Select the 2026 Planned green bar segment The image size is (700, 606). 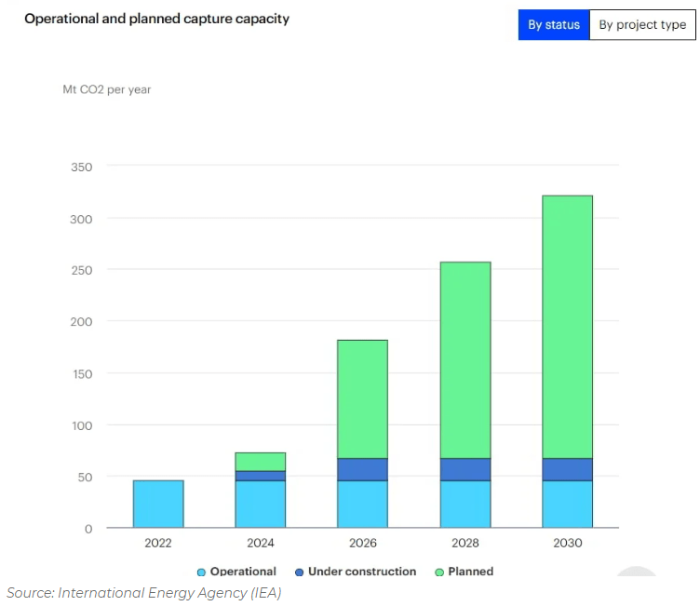362,399
